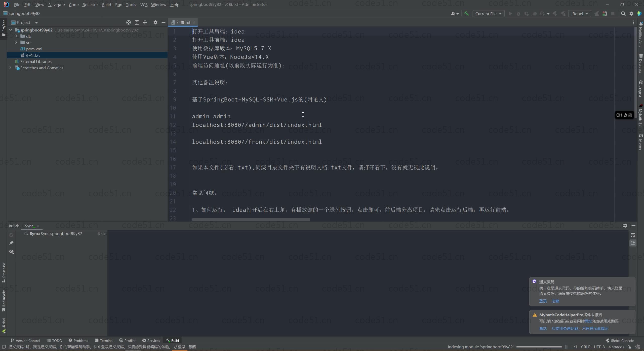Image resolution: width=644 pixels, height=351 pixels.
Task: Pin the Build tab using pin icon
Action: pyautogui.click(x=11, y=243)
